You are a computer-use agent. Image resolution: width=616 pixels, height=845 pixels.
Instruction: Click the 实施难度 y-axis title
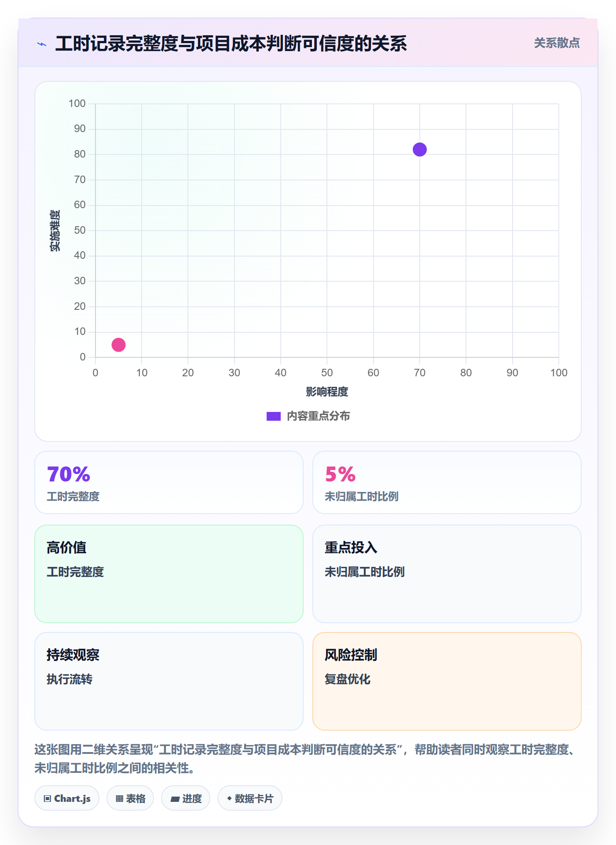tap(55, 231)
